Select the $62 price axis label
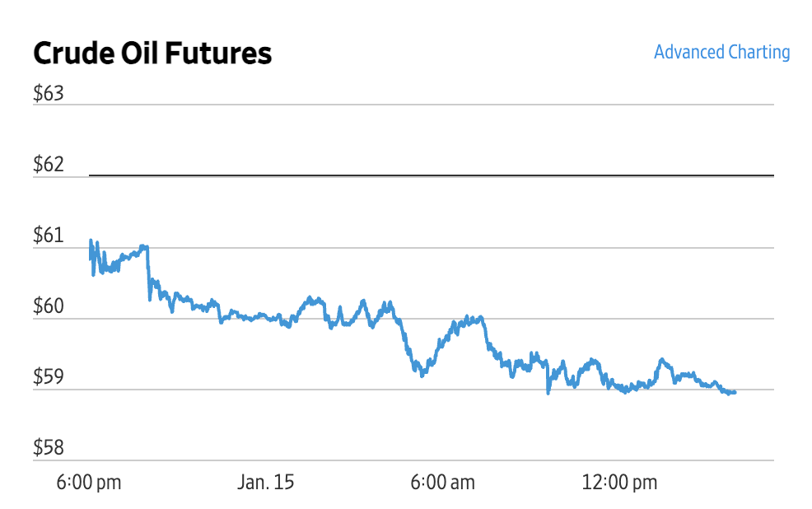The width and height of the screenshot is (812, 509). (49, 165)
